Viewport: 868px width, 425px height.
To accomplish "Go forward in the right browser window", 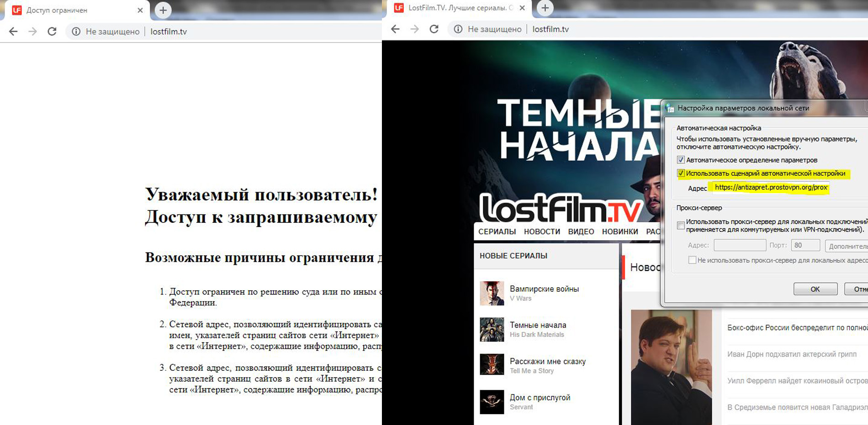I will pos(414,29).
